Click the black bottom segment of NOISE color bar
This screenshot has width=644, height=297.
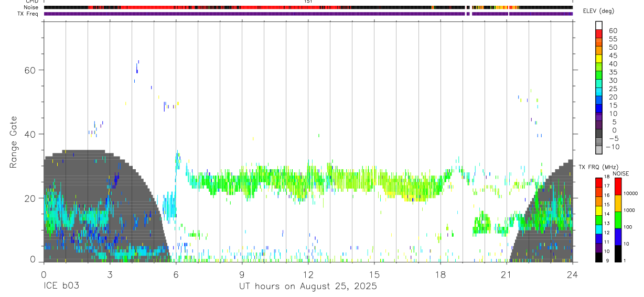tap(618, 253)
